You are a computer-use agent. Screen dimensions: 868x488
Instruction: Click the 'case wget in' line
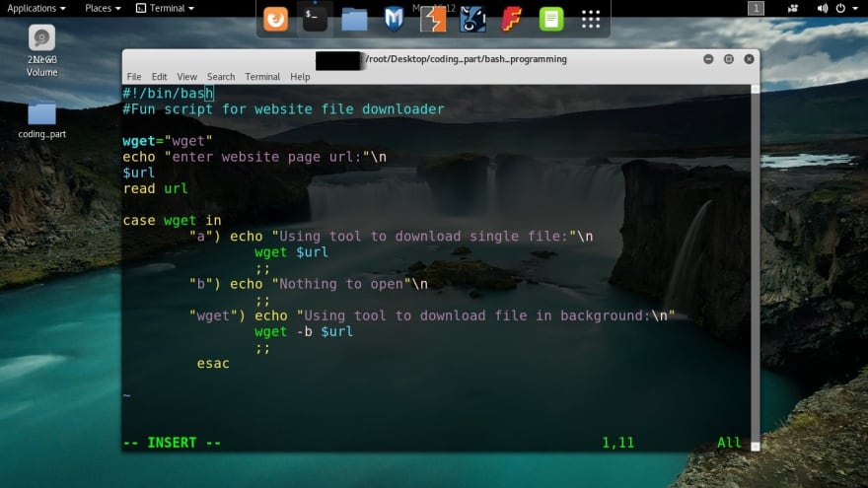pos(172,220)
